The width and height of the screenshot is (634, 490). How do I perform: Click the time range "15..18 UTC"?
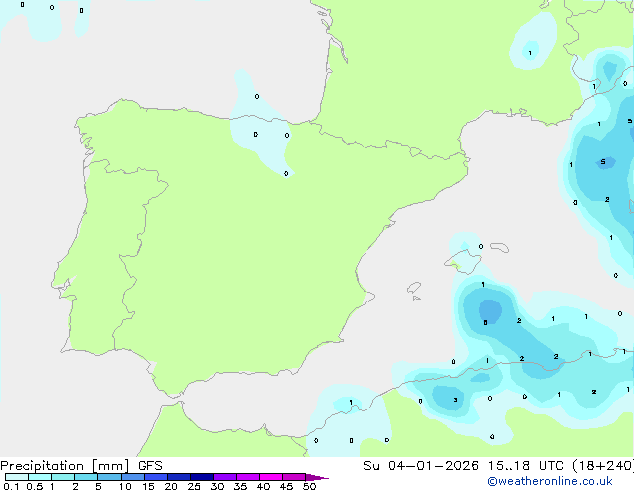click(526, 466)
